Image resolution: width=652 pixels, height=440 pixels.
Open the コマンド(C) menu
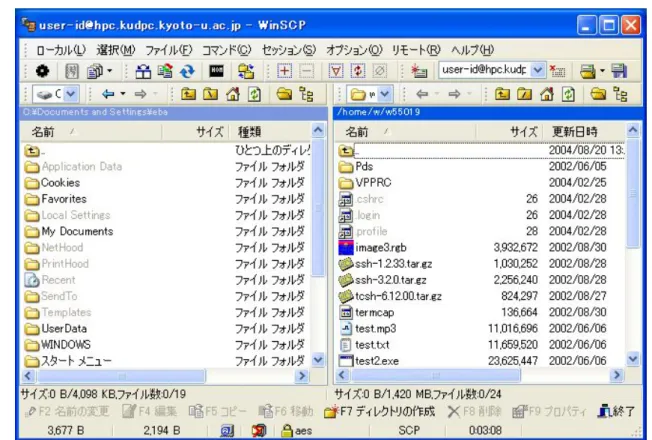click(227, 50)
